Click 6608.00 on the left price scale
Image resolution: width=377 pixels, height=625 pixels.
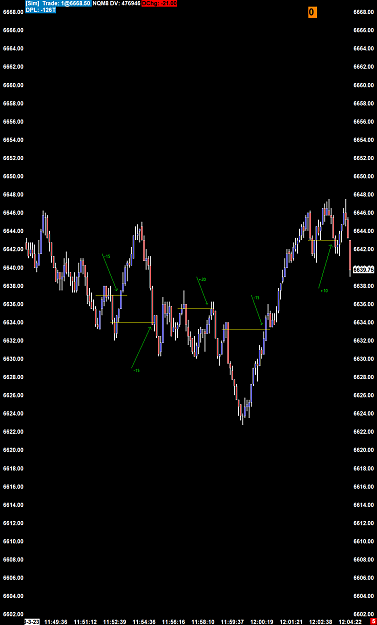13,560
